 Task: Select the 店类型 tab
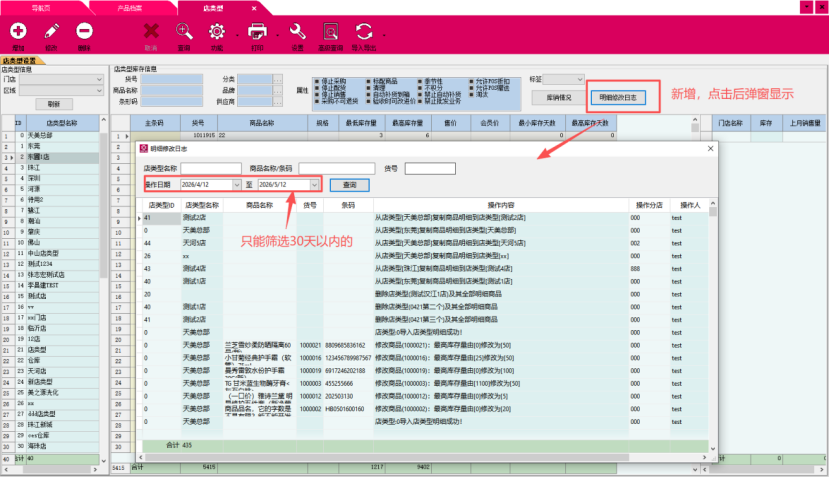(213, 8)
